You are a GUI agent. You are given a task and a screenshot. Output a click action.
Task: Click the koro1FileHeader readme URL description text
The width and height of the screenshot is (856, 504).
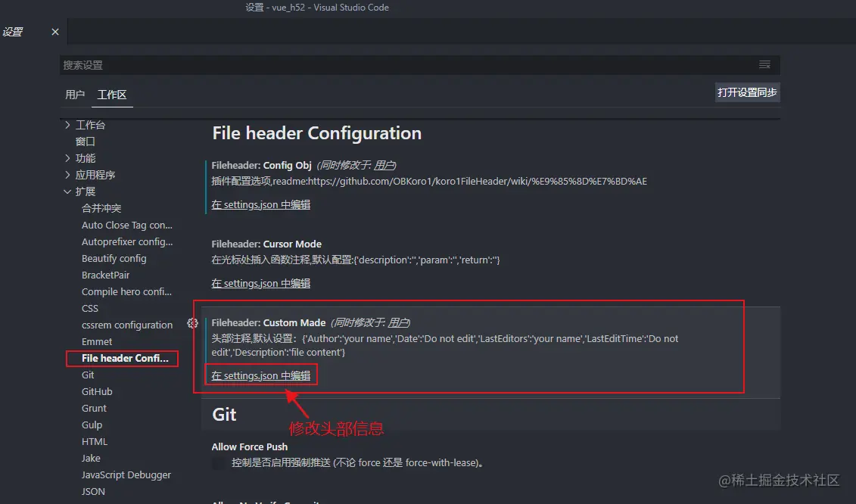[x=429, y=181]
